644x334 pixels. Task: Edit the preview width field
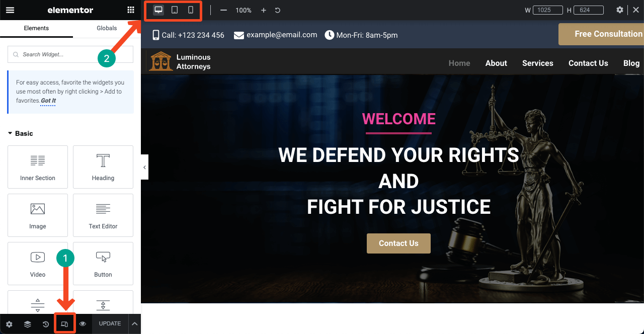pyautogui.click(x=548, y=10)
